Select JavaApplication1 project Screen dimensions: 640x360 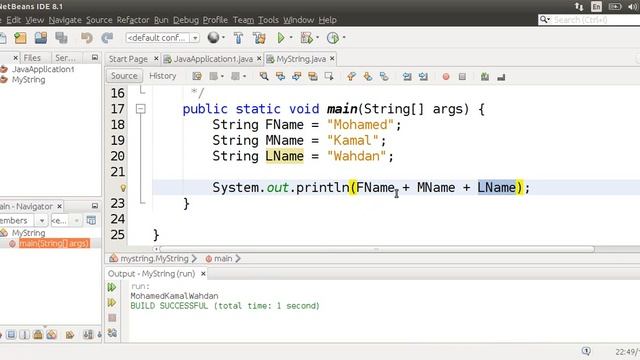(x=43, y=69)
